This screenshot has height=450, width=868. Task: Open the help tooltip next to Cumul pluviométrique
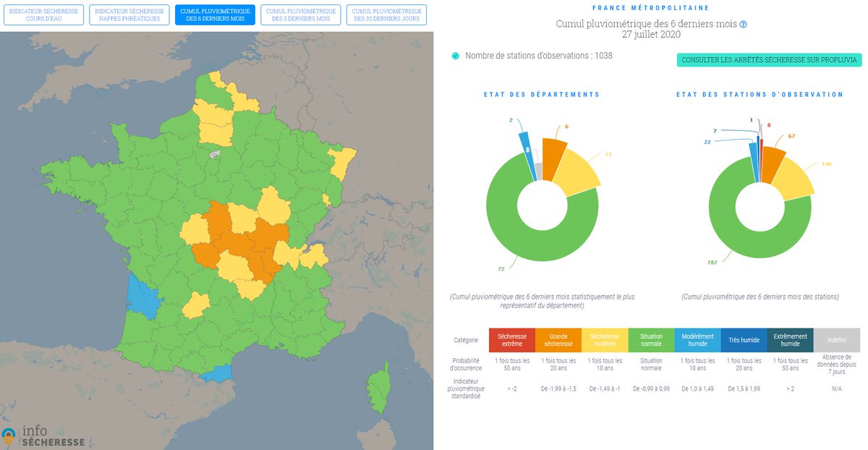742,23
